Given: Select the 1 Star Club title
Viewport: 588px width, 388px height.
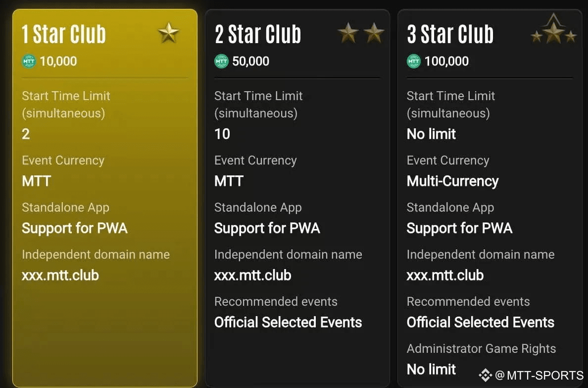Looking at the screenshot, I should pos(64,34).
